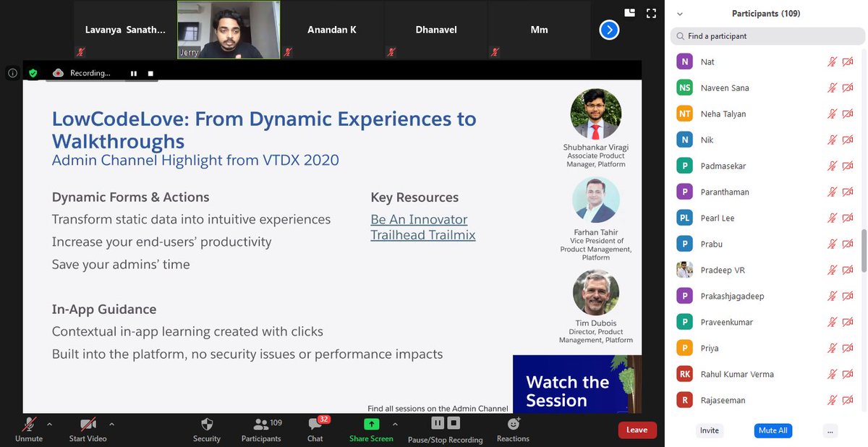Viewport: 868px width, 447px height.
Task: Click the stop button above Pause/Stop Recording
Action: point(453,423)
